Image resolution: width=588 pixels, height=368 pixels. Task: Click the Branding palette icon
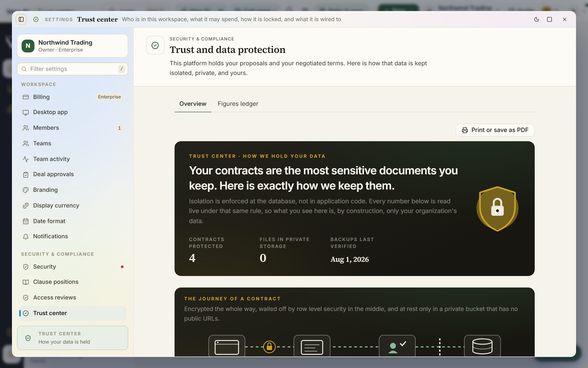pos(26,190)
